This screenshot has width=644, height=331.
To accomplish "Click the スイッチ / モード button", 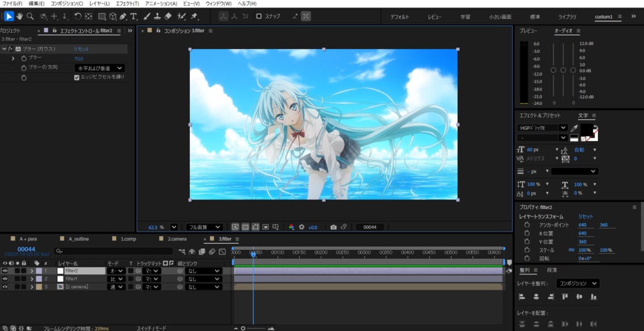I will pyautogui.click(x=152, y=328).
